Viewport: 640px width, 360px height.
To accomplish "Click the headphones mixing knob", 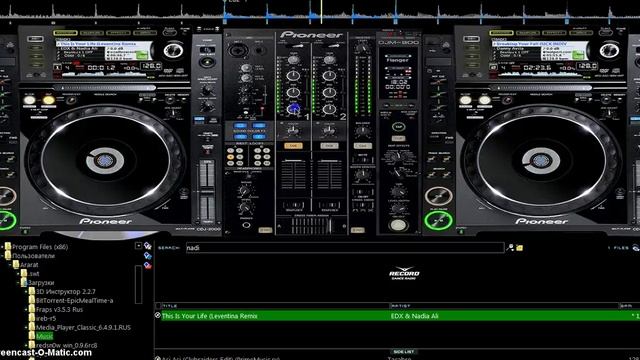I will [x=245, y=190].
